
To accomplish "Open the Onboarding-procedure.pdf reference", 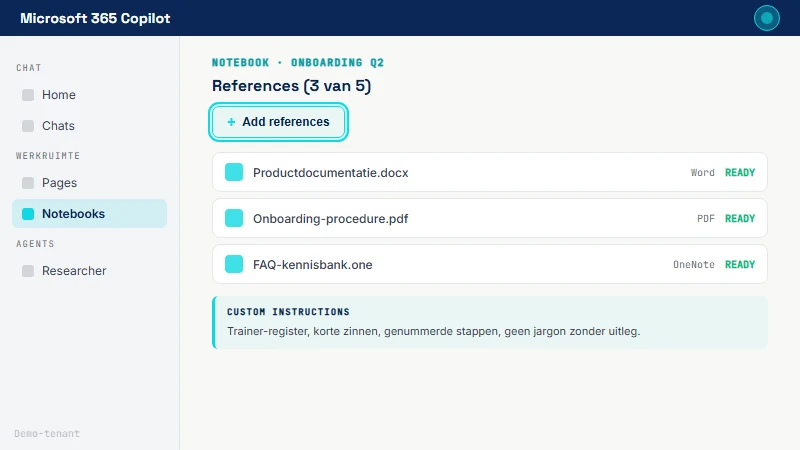I will point(490,218).
